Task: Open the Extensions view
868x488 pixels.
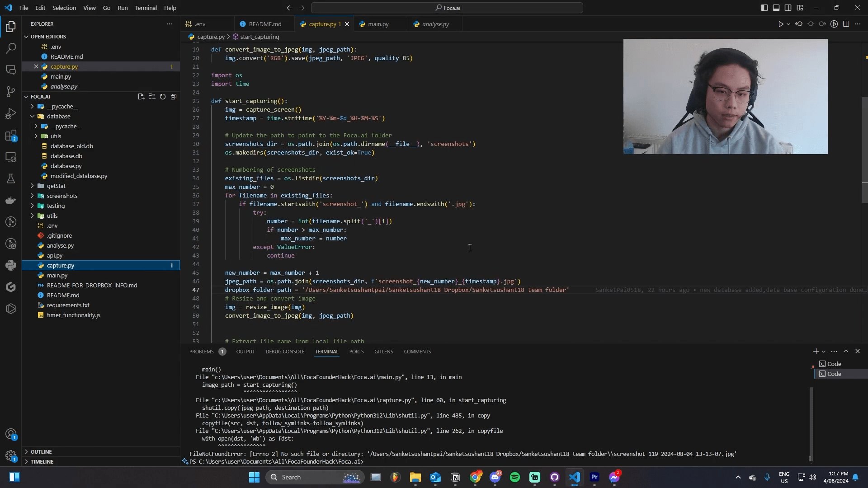Action: point(11,135)
